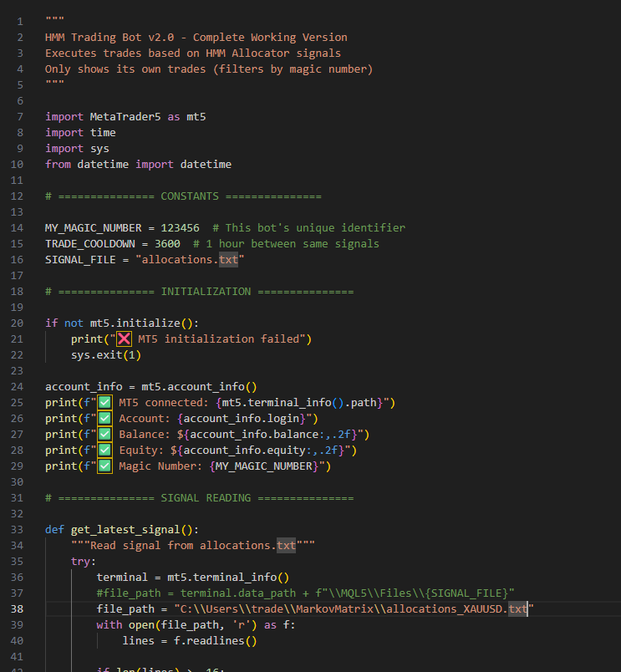Click the SIGNAL READING section comment
Viewport: 621px width, 672px height.
(199, 498)
